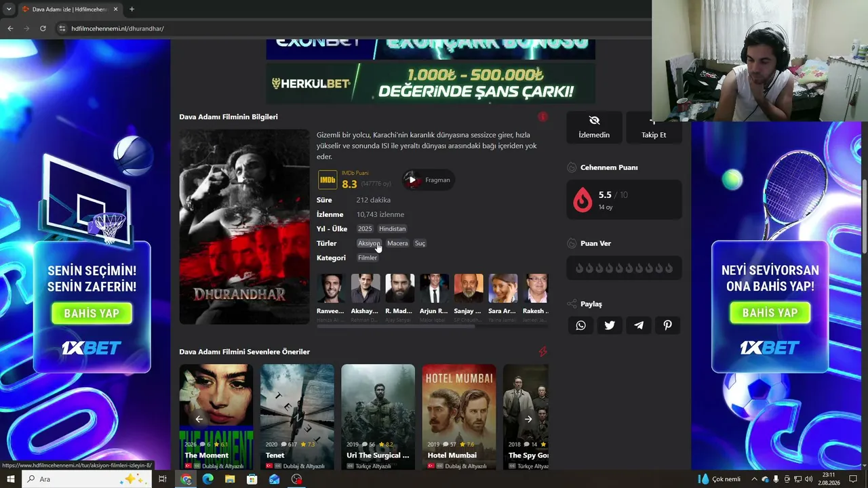The image size is (868, 488).
Task: Open a new browser tab
Action: [x=132, y=9]
